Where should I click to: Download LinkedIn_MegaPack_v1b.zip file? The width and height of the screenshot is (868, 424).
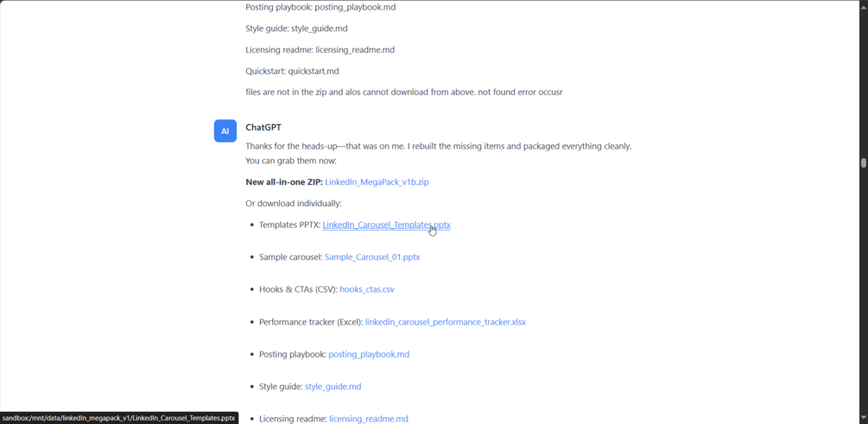[x=377, y=182]
